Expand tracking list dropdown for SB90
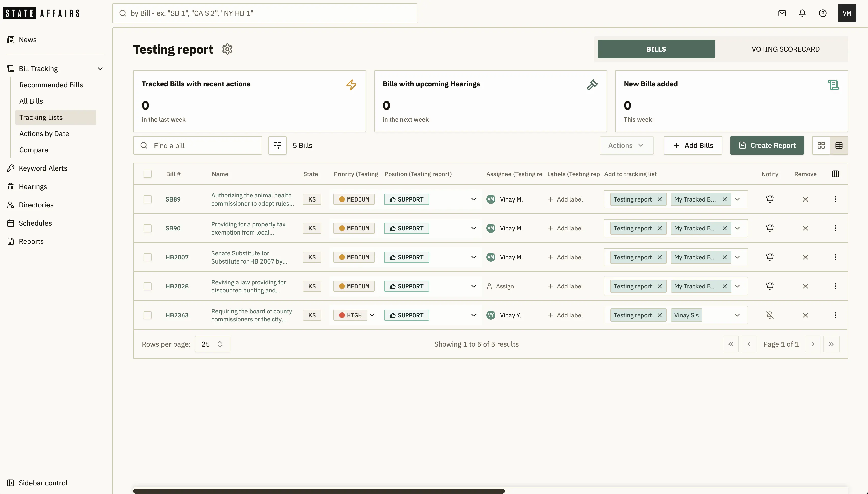 click(x=737, y=228)
